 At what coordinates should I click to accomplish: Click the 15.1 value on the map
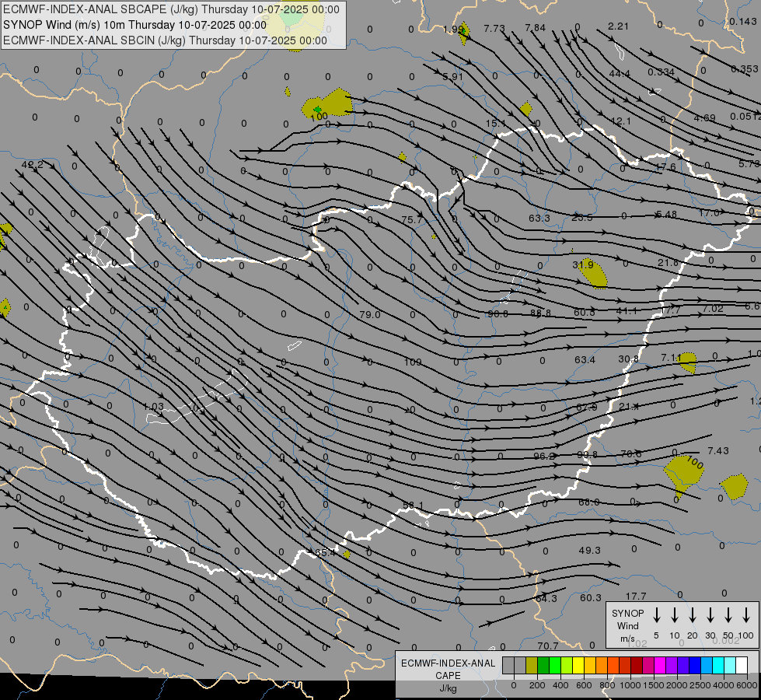[495, 124]
